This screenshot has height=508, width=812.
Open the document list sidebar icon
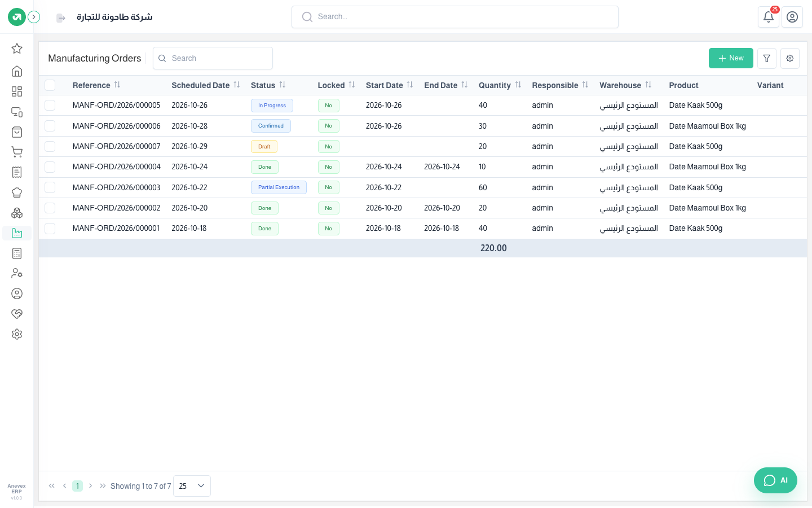coord(17,172)
